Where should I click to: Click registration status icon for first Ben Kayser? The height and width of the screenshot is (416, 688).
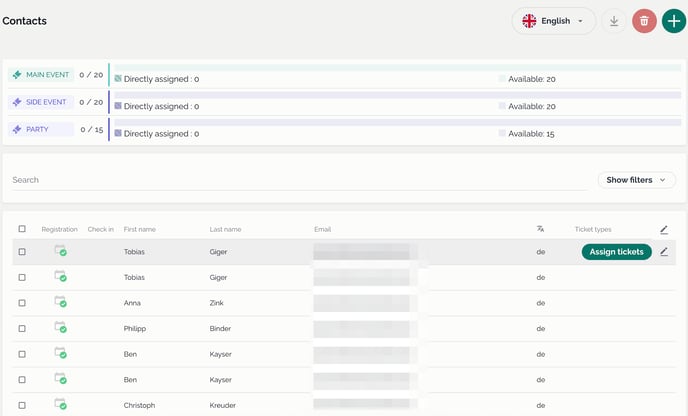point(60,353)
